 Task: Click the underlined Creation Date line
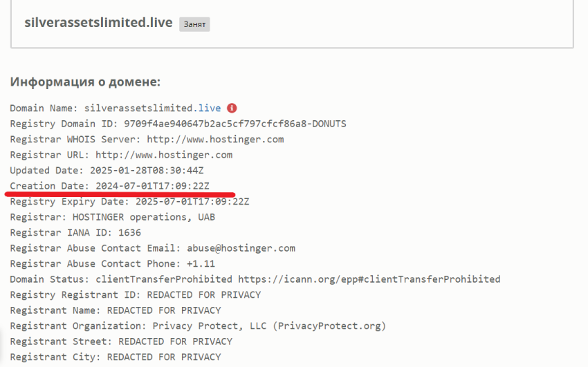tap(109, 186)
